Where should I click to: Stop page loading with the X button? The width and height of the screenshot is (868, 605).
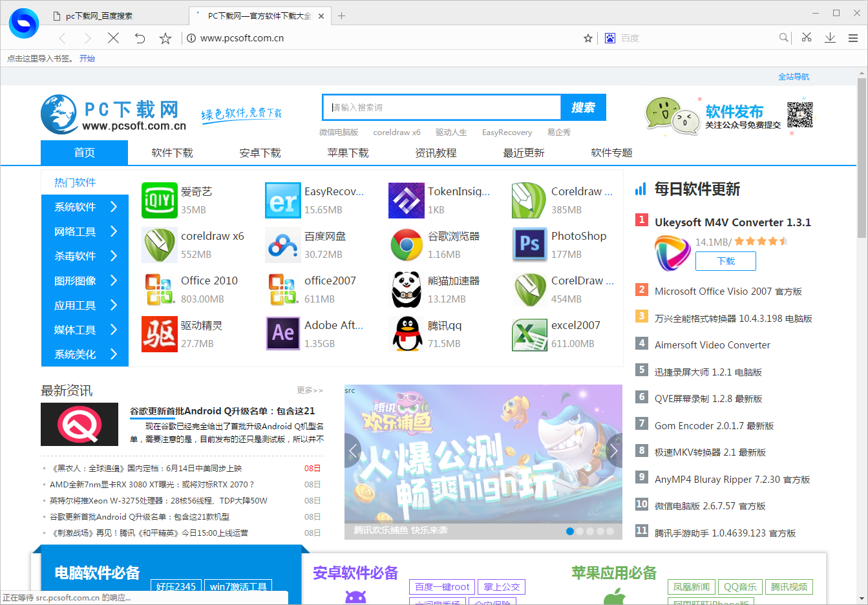pos(114,38)
